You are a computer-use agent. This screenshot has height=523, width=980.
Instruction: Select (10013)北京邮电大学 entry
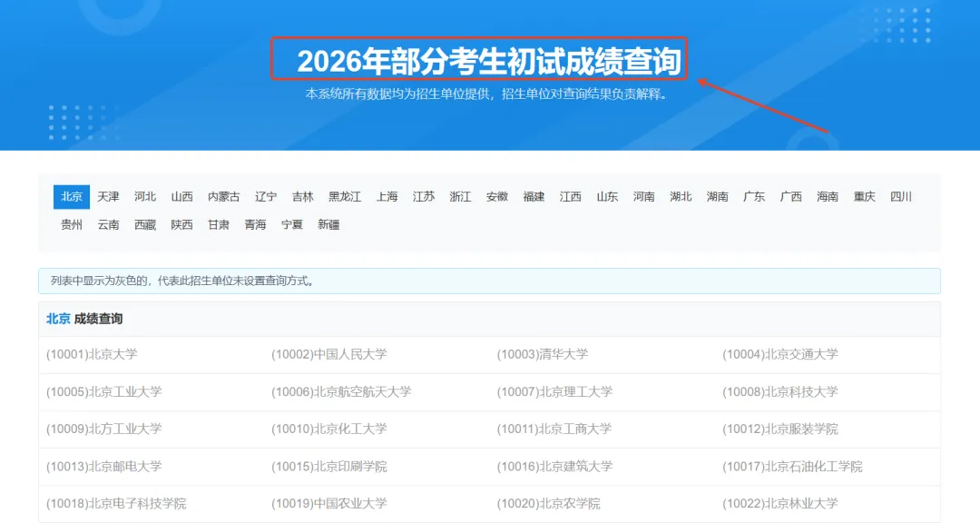point(103,466)
